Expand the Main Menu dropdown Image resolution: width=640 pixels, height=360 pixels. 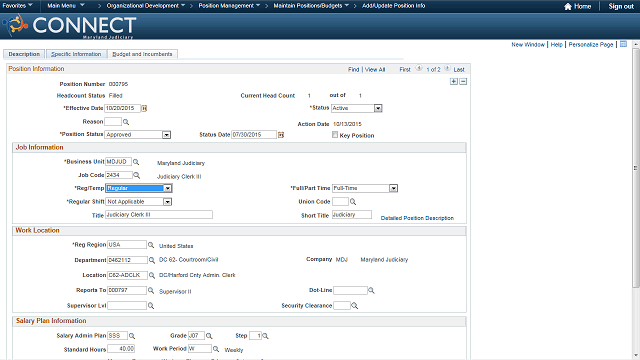pyautogui.click(x=66, y=6)
